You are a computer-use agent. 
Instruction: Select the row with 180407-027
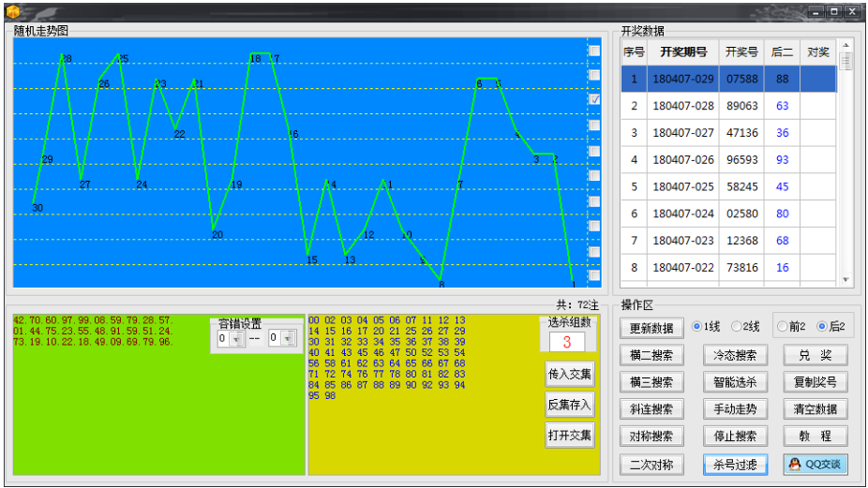tap(728, 133)
